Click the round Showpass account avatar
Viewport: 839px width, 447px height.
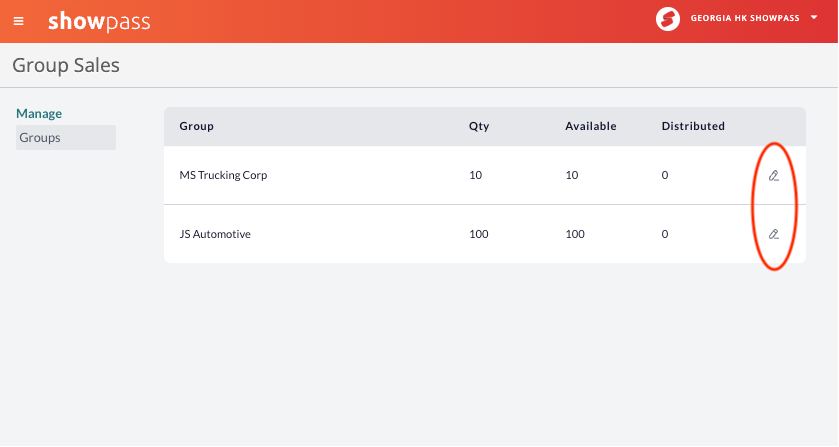pos(668,19)
